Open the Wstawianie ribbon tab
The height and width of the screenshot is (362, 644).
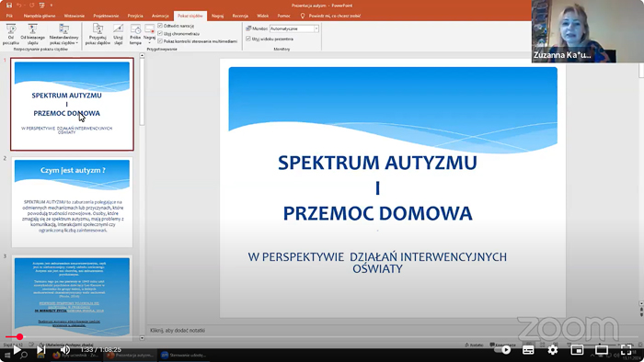click(x=75, y=16)
